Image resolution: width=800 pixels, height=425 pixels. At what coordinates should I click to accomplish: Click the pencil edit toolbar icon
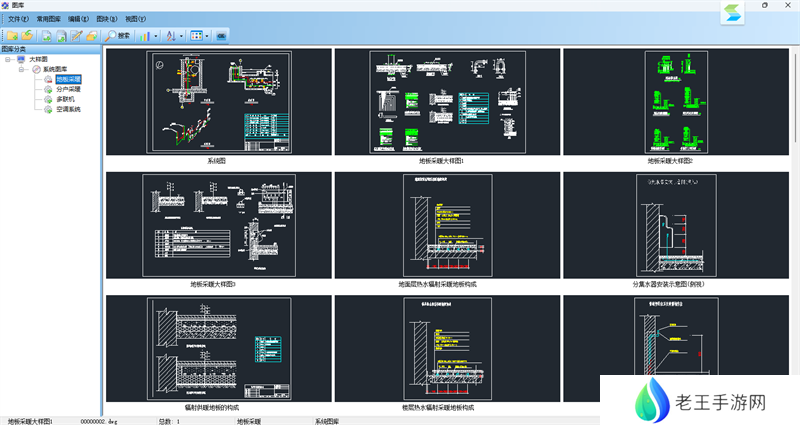tap(76, 35)
